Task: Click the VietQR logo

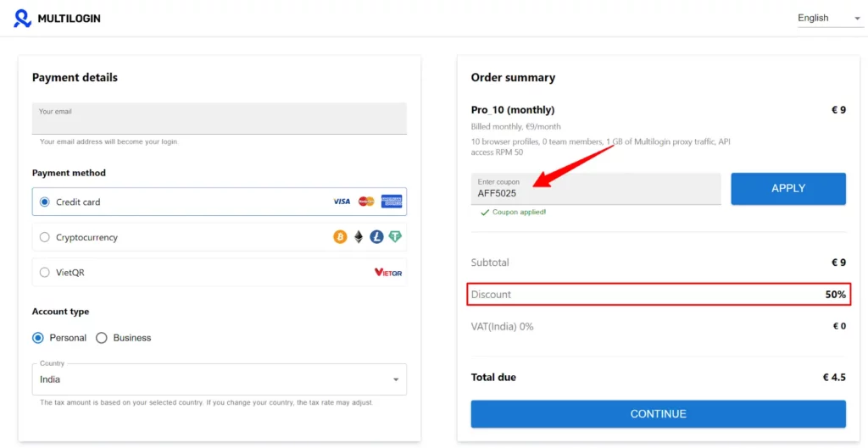Action: (388, 273)
